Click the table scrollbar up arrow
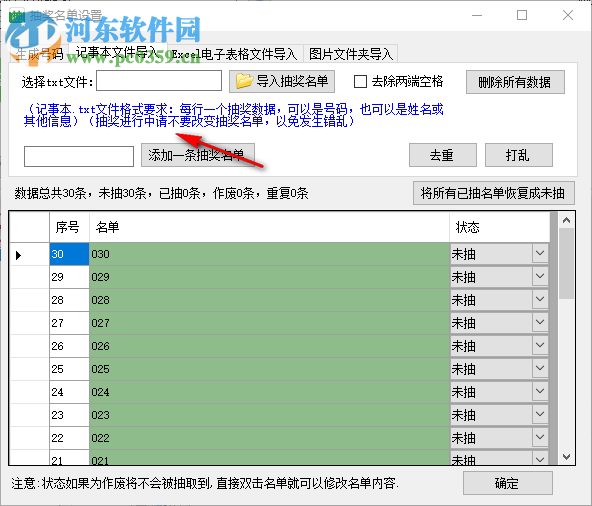The image size is (592, 506). pos(566,220)
